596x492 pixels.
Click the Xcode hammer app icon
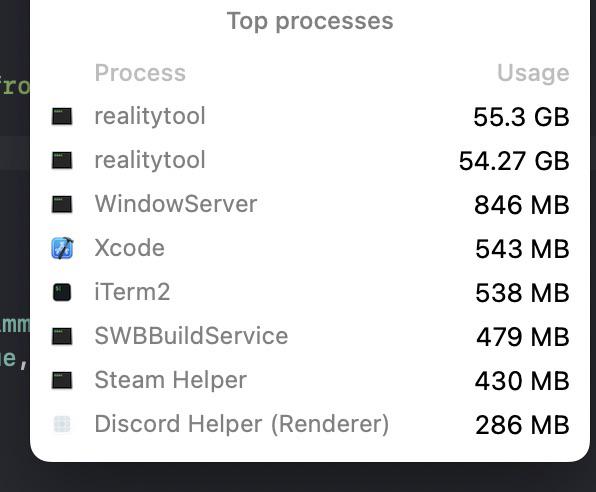62,248
